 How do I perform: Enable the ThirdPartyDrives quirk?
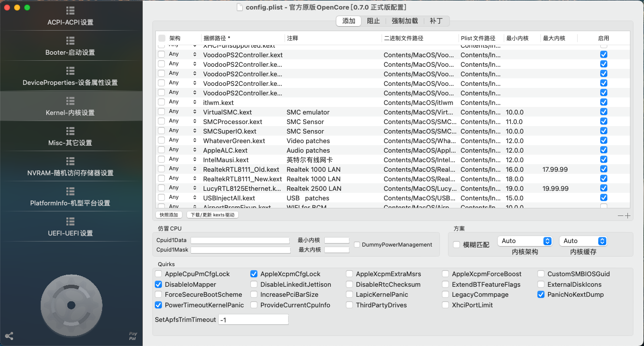click(349, 305)
